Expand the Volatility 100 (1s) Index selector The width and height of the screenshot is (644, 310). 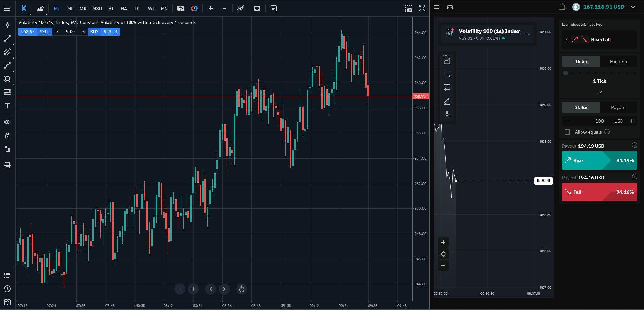tap(528, 34)
